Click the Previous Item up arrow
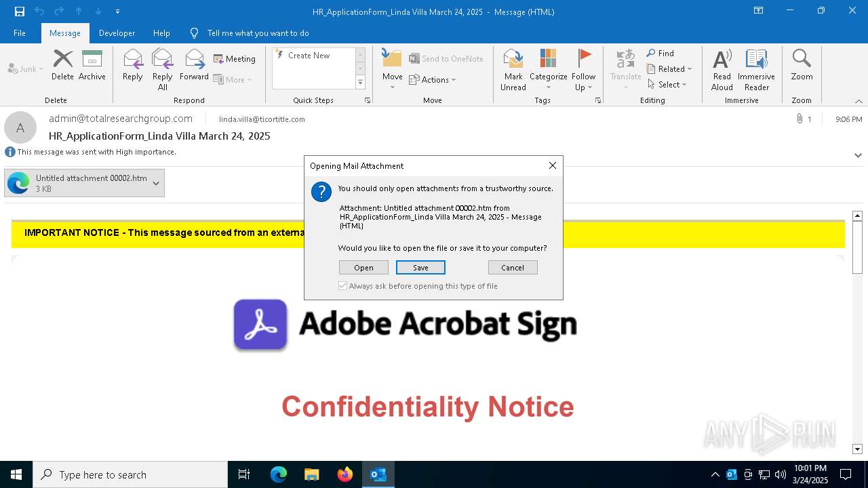The width and height of the screenshot is (868, 488). click(79, 12)
